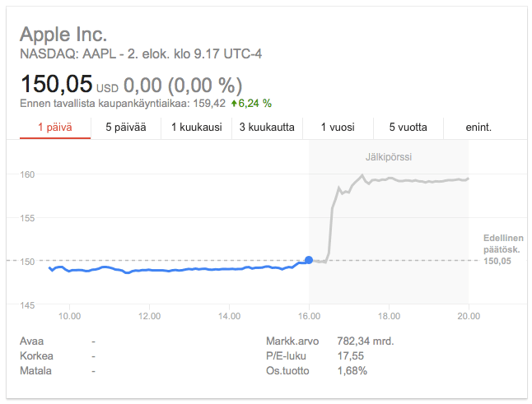Screen dimensions: 532x404
Task: Switch to the 5 päivää tab
Action: point(126,127)
